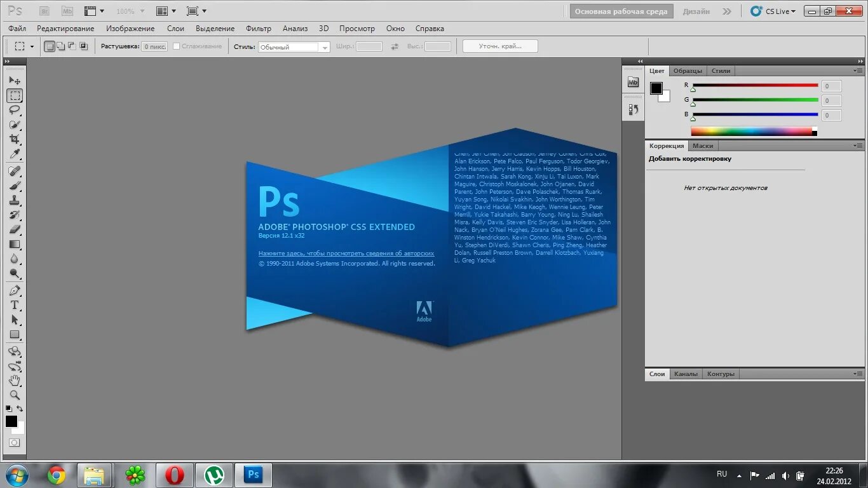Choose Add to Selection mode
868x488 pixels.
[61, 46]
